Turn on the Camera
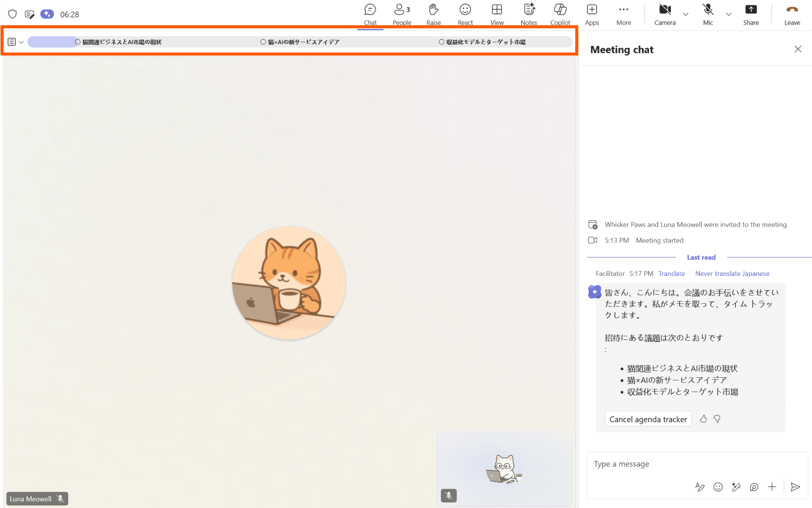This screenshot has height=508, width=812. pyautogui.click(x=665, y=14)
